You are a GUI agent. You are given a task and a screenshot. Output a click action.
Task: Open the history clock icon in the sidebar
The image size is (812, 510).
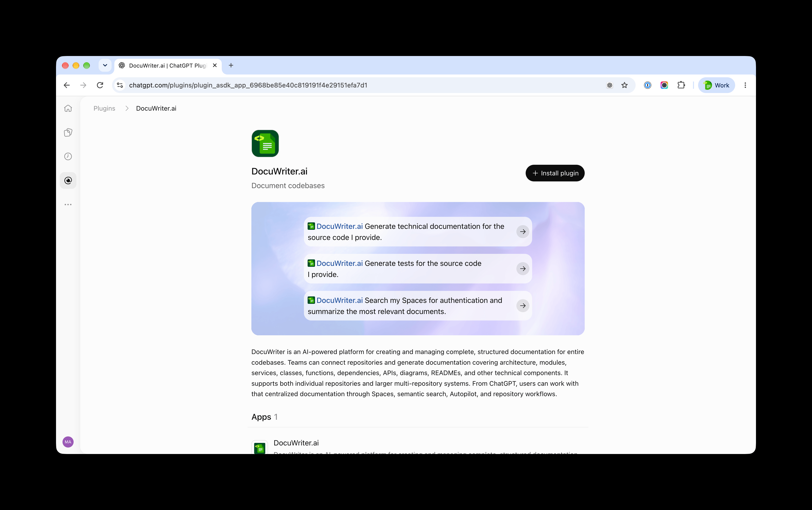(x=68, y=156)
